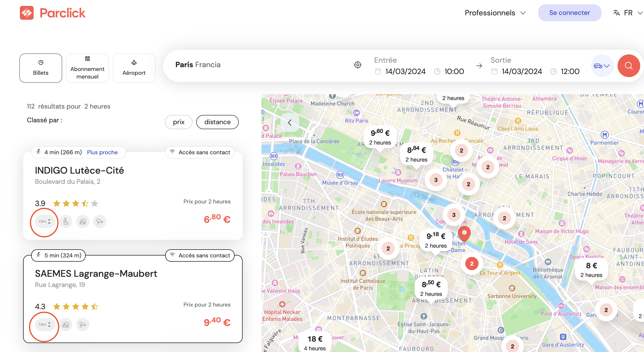This screenshot has width=644, height=352.
Task: Switch to Abonnement mensuel tab
Action: click(x=87, y=68)
